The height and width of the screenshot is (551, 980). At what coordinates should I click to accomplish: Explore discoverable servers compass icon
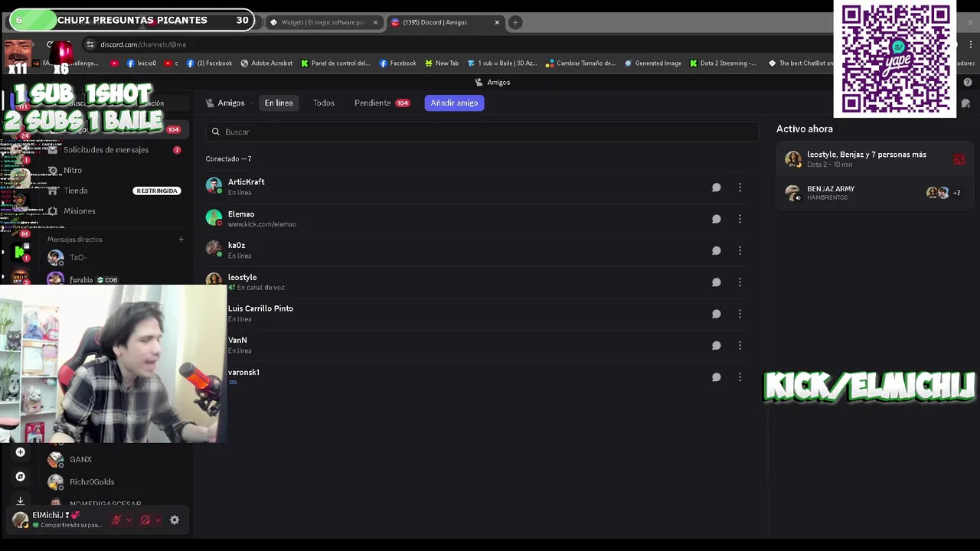[x=20, y=476]
